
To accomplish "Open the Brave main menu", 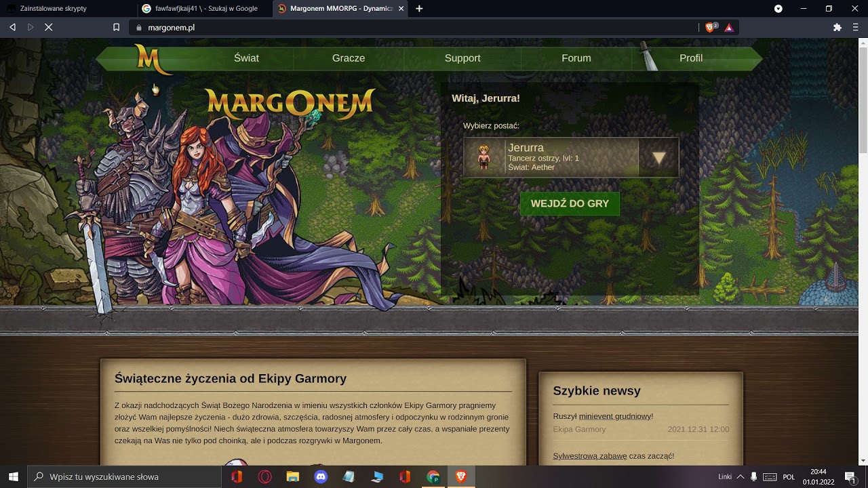I will pyautogui.click(x=855, y=28).
